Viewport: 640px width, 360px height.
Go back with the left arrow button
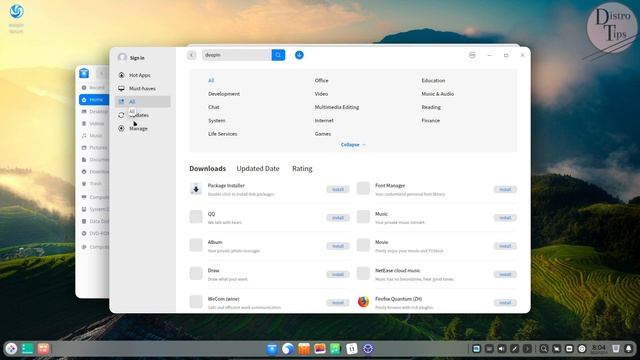(x=192, y=55)
